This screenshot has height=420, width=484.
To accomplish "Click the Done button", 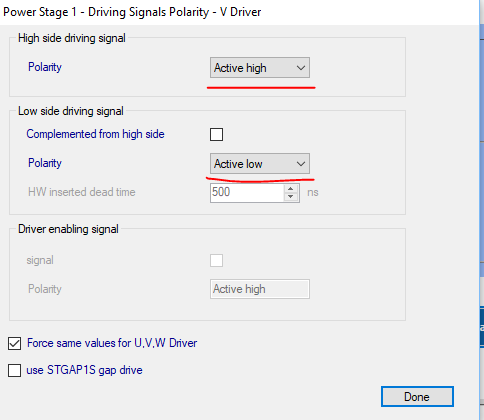I will tap(417, 397).
